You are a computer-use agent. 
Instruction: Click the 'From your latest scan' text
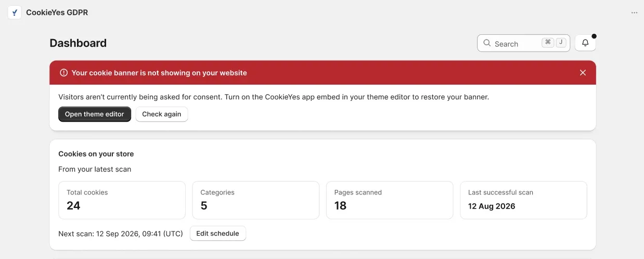95,169
